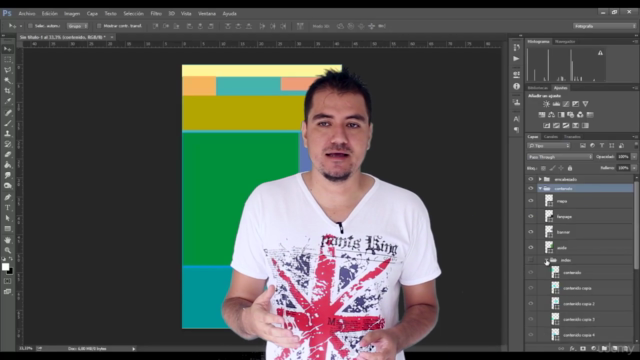Image resolution: width=640 pixels, height=360 pixels.
Task: Select the Blur tool
Action: (7, 175)
